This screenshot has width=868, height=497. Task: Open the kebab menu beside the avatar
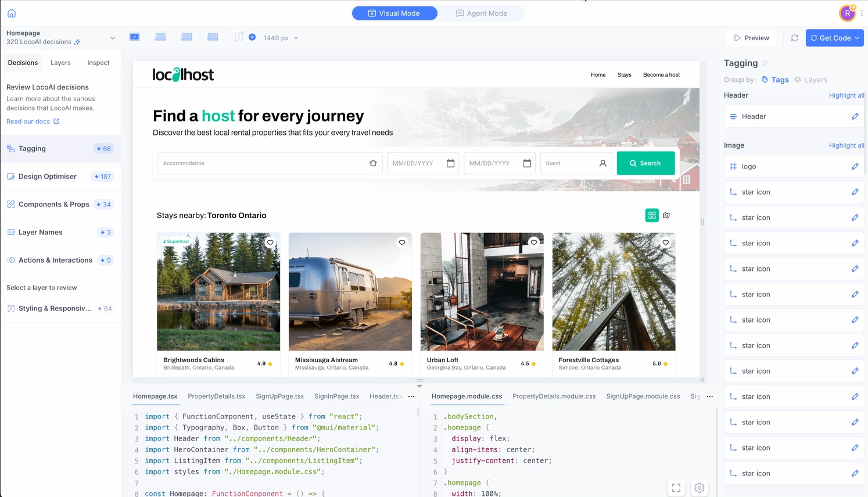tap(862, 13)
